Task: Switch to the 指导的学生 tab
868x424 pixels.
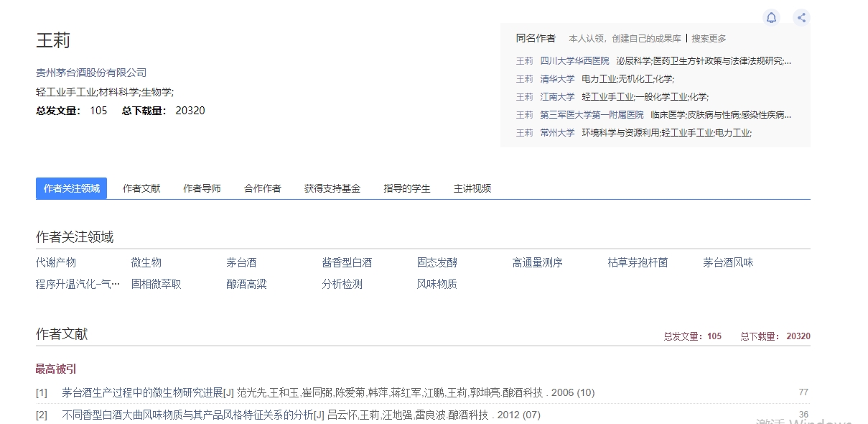Action: pyautogui.click(x=407, y=188)
